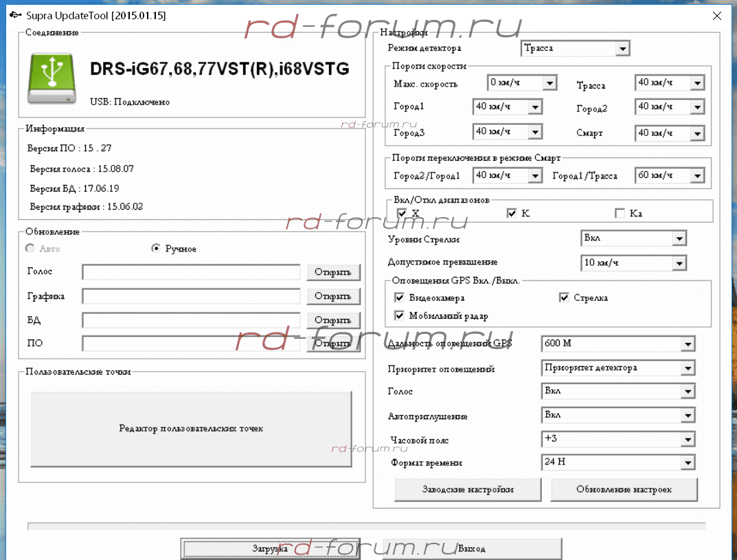Expand the Формат времени dropdown
Viewport: 737px width, 560px height.
(x=617, y=462)
